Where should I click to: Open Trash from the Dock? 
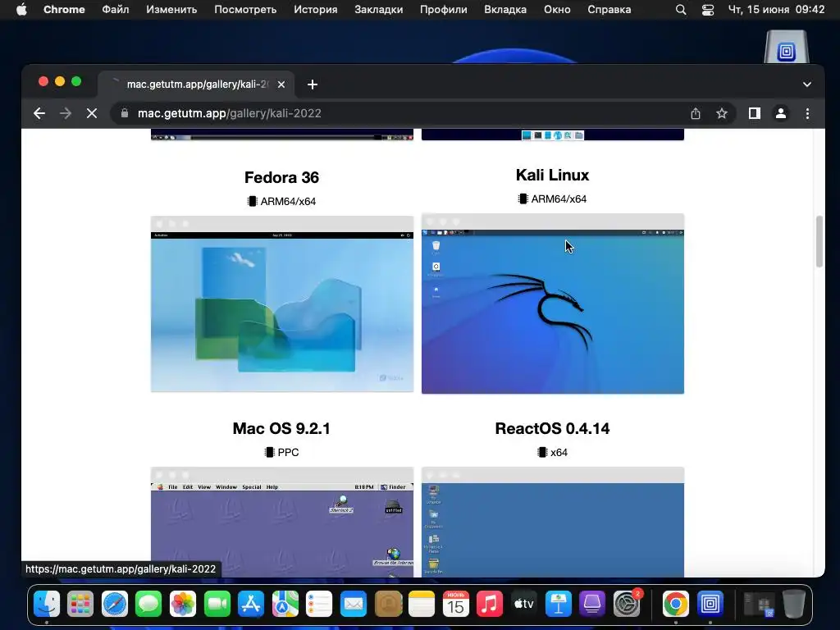793,605
